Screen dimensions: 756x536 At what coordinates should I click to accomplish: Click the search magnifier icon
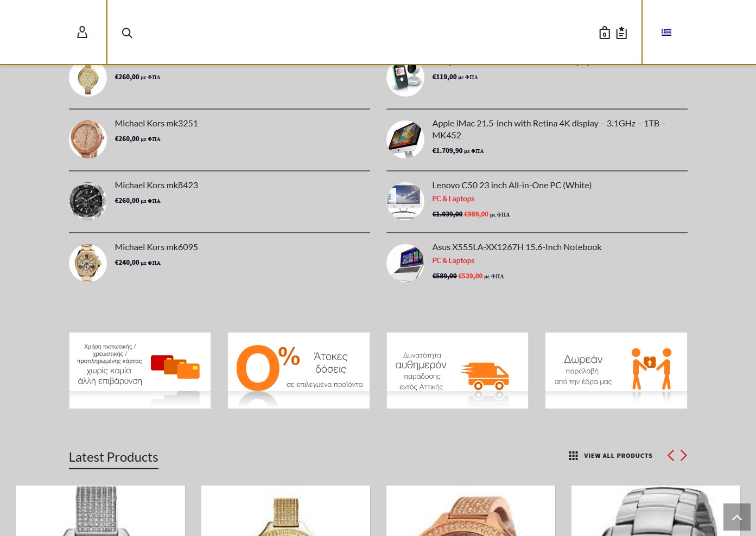pyautogui.click(x=127, y=33)
